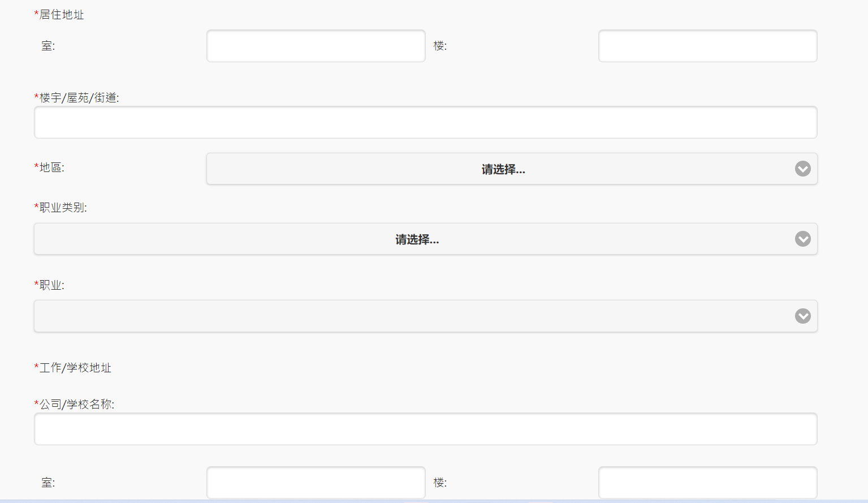Image resolution: width=868 pixels, height=503 pixels.
Task: Click the chevron icon on 职业 dropdown
Action: coord(802,316)
